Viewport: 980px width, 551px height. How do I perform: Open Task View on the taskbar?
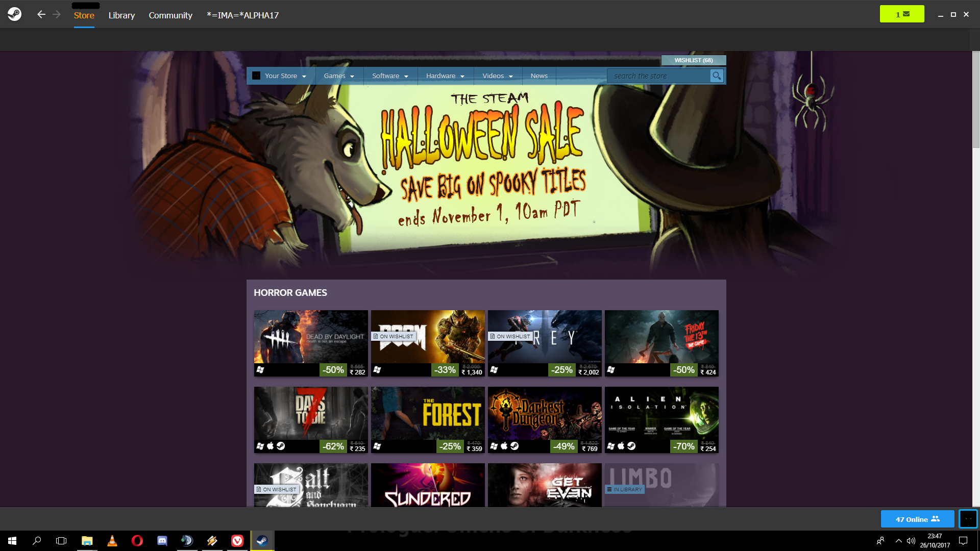(61, 541)
